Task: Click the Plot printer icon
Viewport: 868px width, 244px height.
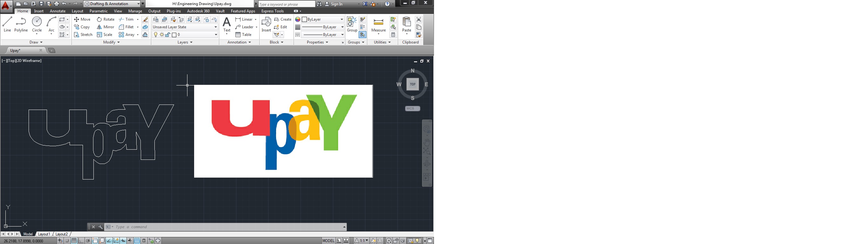Action: tap(57, 4)
